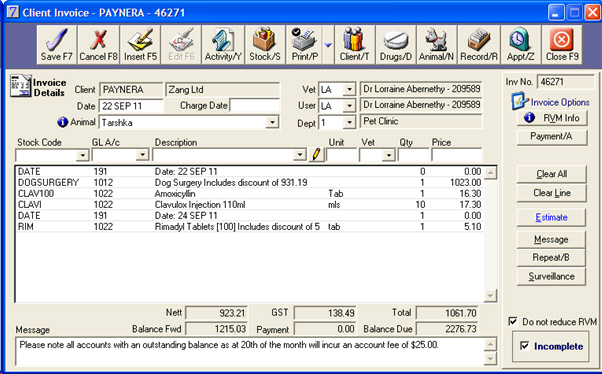Click message box scroll down arrow
Image resolution: width=602 pixels, height=374 pixels.
pyautogui.click(x=490, y=359)
